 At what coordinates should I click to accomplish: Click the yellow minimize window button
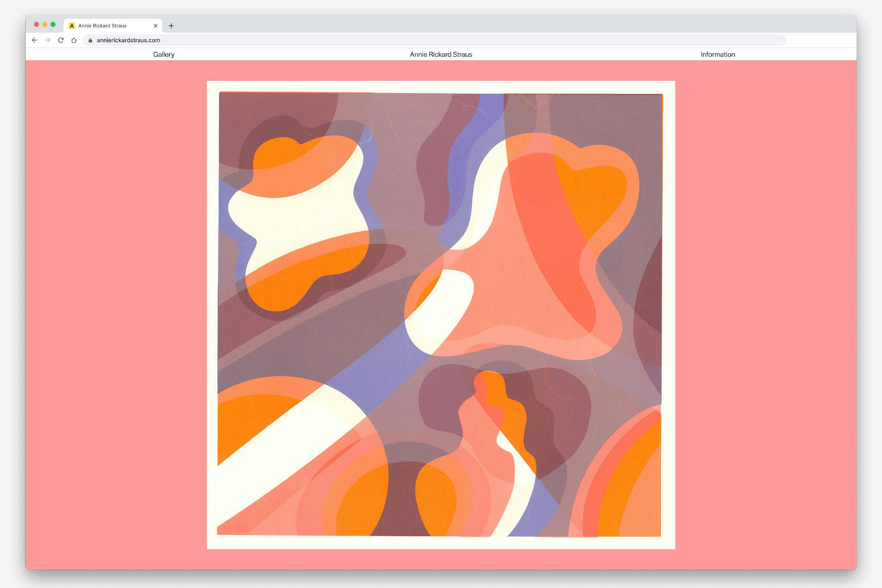point(44,24)
